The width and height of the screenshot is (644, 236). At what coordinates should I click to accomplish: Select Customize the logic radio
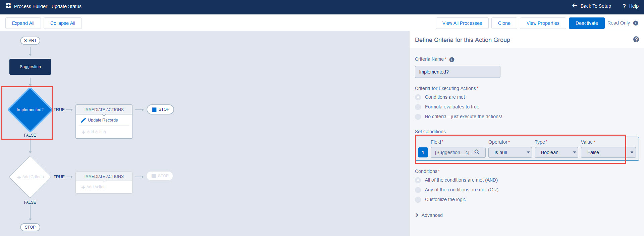tap(418, 200)
